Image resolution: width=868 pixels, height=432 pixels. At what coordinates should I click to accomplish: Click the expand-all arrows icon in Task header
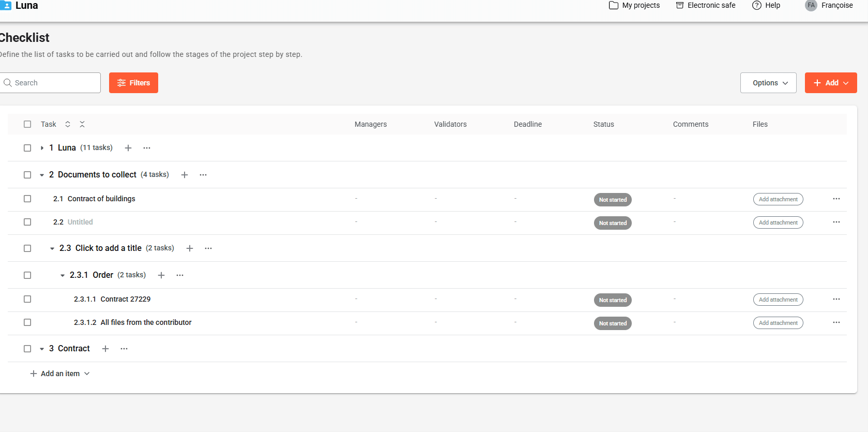[68, 124]
